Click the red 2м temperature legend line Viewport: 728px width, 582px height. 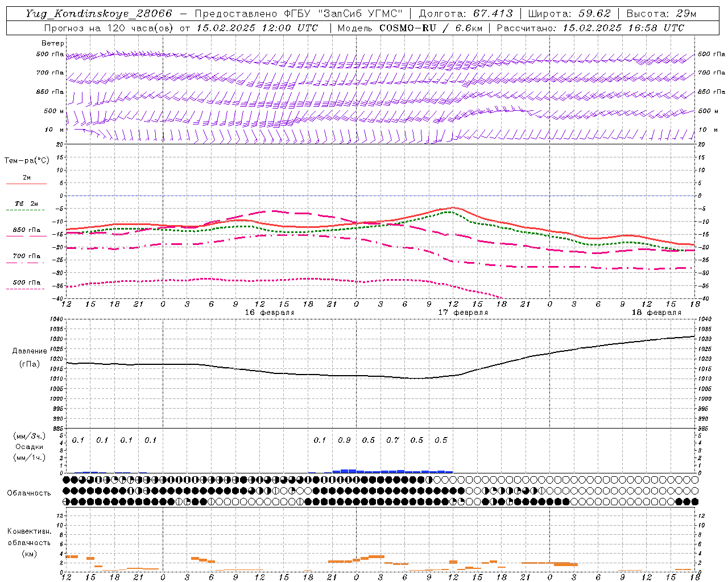[26, 184]
